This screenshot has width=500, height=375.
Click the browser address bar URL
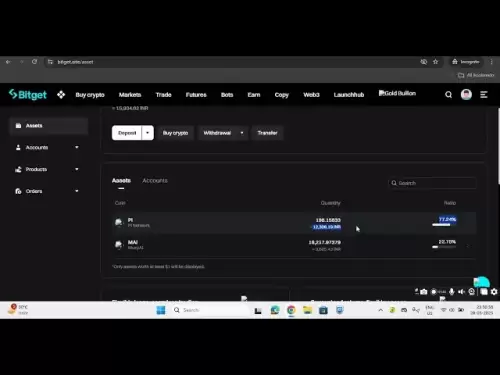pos(75,62)
